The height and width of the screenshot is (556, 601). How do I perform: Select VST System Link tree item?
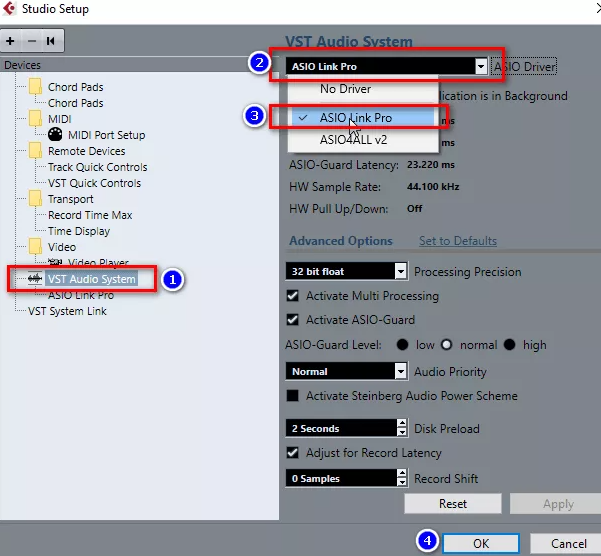67,311
